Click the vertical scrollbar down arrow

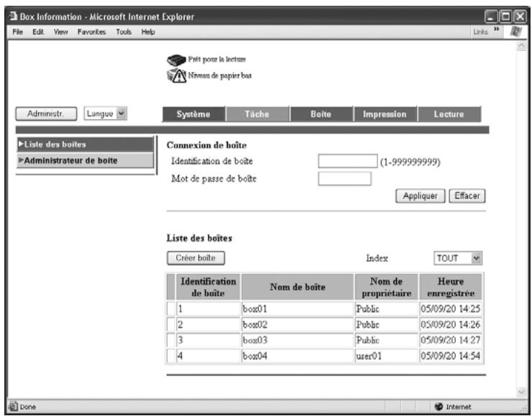click(x=521, y=392)
